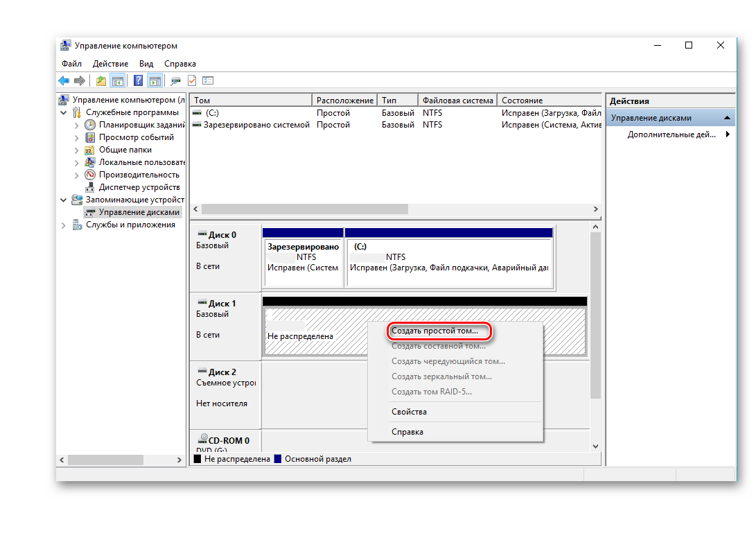Click the Локальные пользователи icon

[89, 162]
